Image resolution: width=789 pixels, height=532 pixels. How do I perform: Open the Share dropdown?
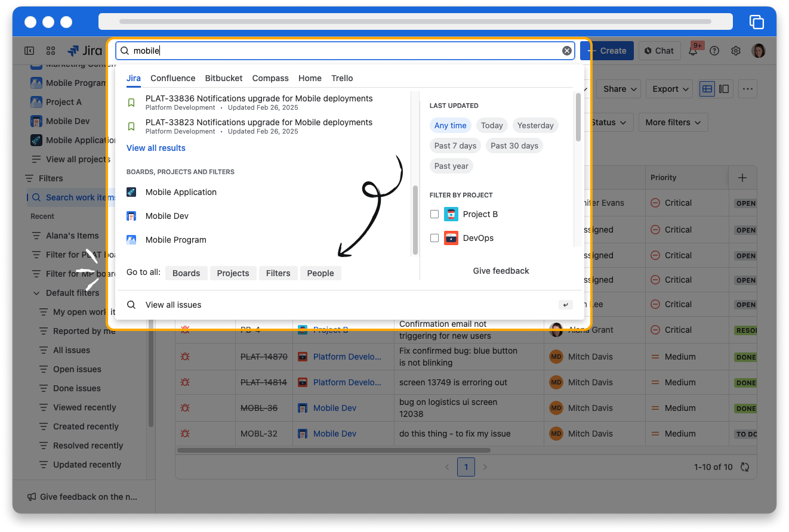click(x=618, y=89)
